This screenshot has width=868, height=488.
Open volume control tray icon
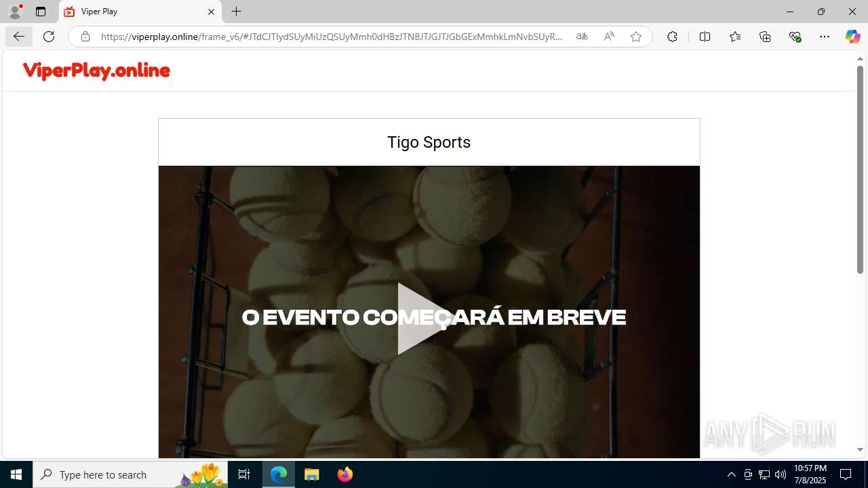(781, 474)
